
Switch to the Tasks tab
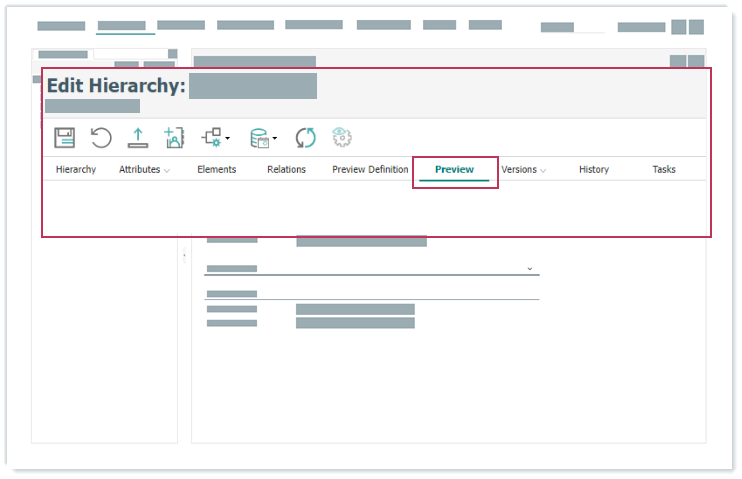click(664, 170)
